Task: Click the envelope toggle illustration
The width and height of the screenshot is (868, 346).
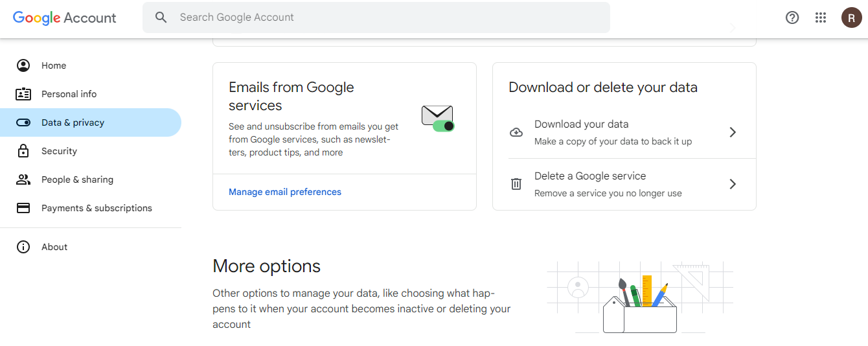Action: (438, 119)
